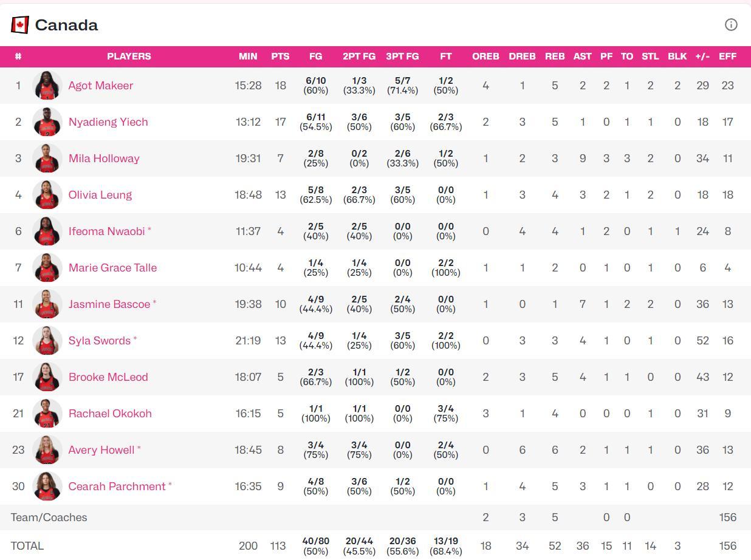The width and height of the screenshot is (751, 560).
Task: Select Ifeoma Nwaobi's name link
Action: coord(106,231)
